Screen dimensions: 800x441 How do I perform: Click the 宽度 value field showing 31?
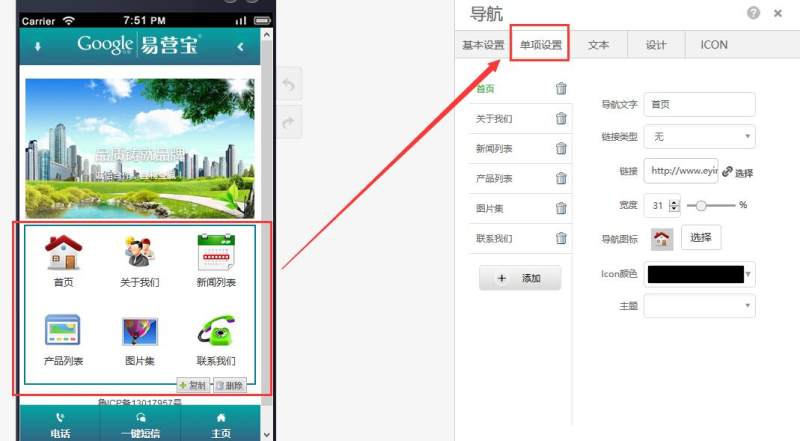tap(657, 205)
